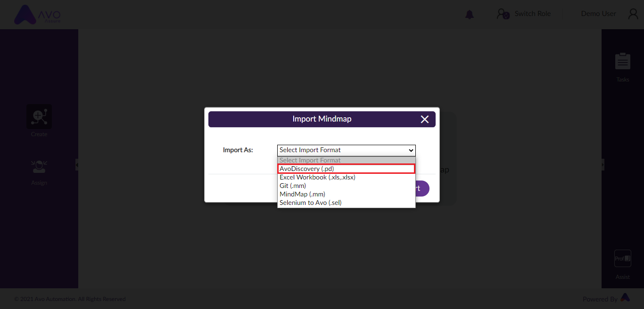Click the Powered By text

click(600, 299)
